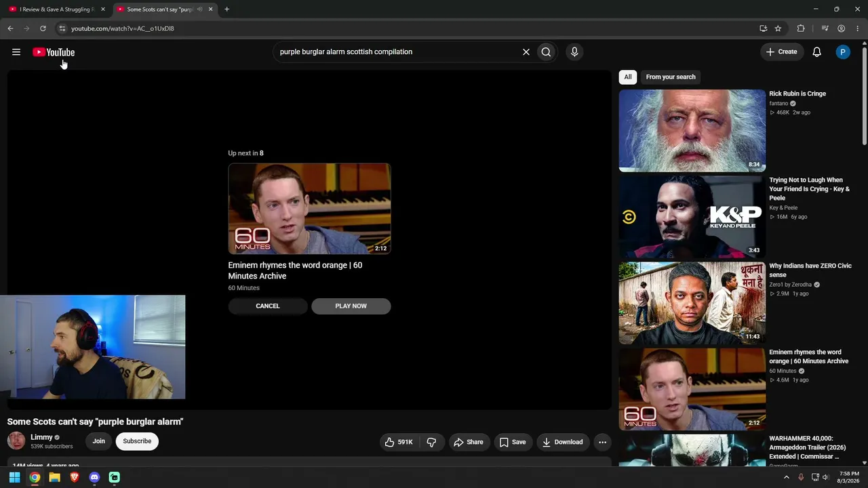Start voice search with the microphone icon

coord(574,52)
